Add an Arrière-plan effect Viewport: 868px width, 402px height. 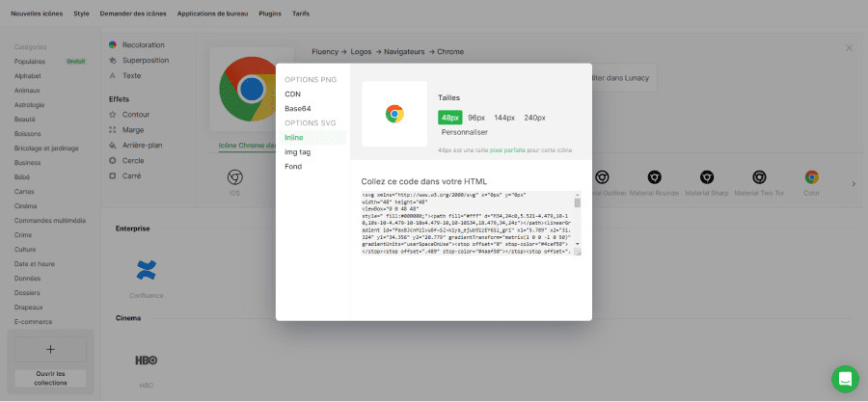[136, 146]
